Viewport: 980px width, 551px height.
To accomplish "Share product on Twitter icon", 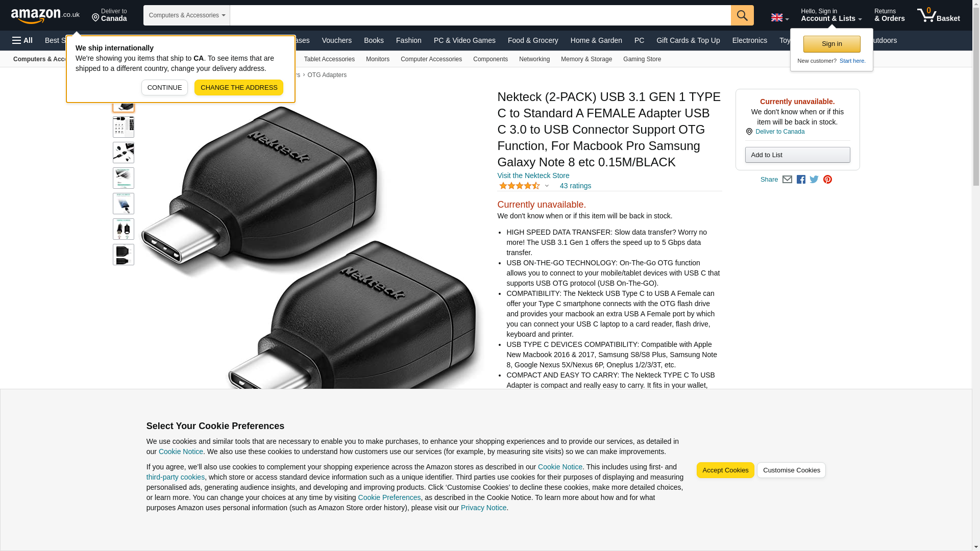I will (x=814, y=180).
